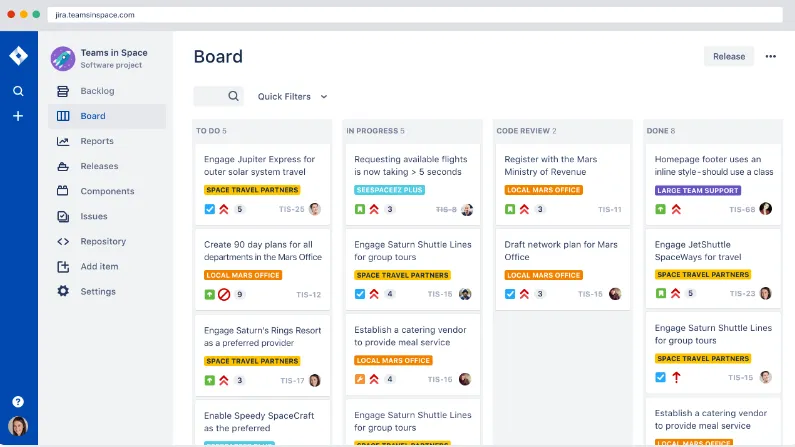This screenshot has width=795, height=447.
Task: Click single up-arrow priority icon in Done column
Action: [x=676, y=377]
